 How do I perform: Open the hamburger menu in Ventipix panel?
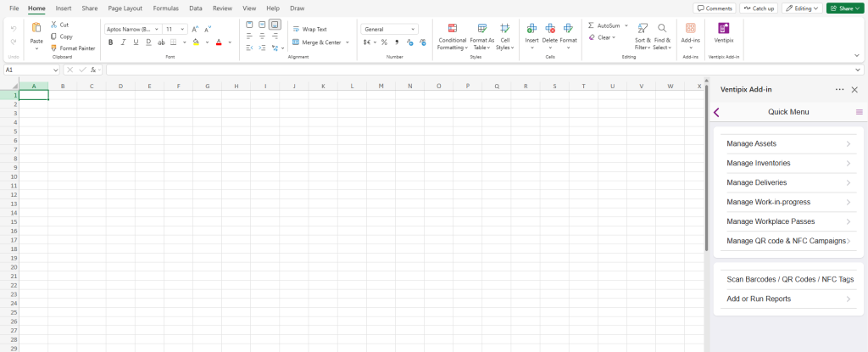(859, 112)
